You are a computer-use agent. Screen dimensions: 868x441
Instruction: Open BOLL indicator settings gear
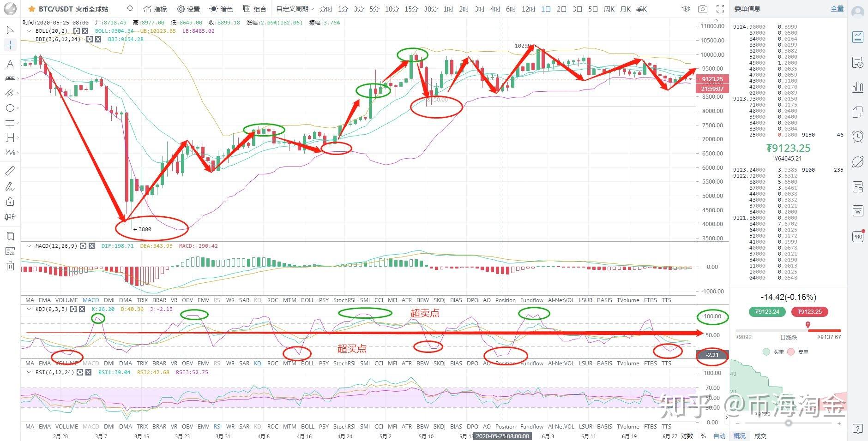click(77, 31)
